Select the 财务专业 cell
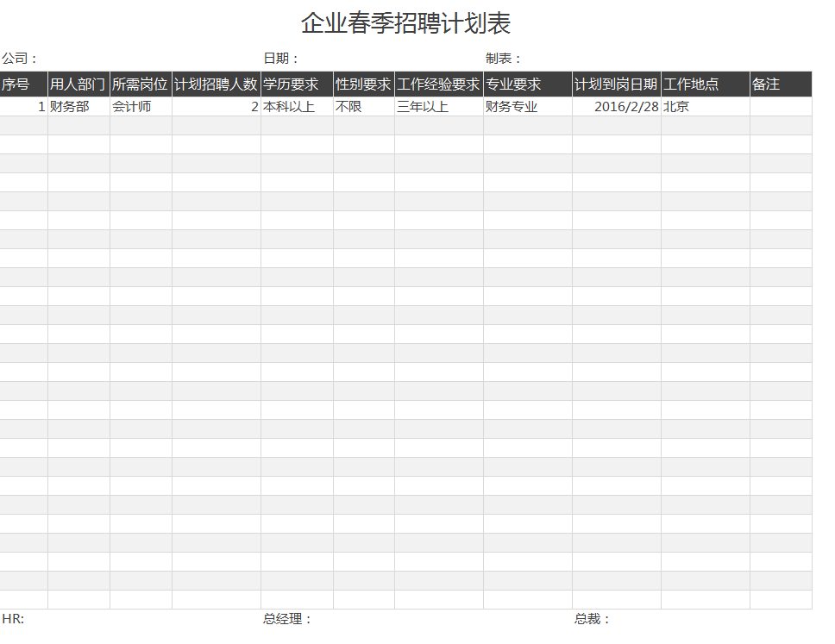The width and height of the screenshot is (835, 644). (x=527, y=107)
